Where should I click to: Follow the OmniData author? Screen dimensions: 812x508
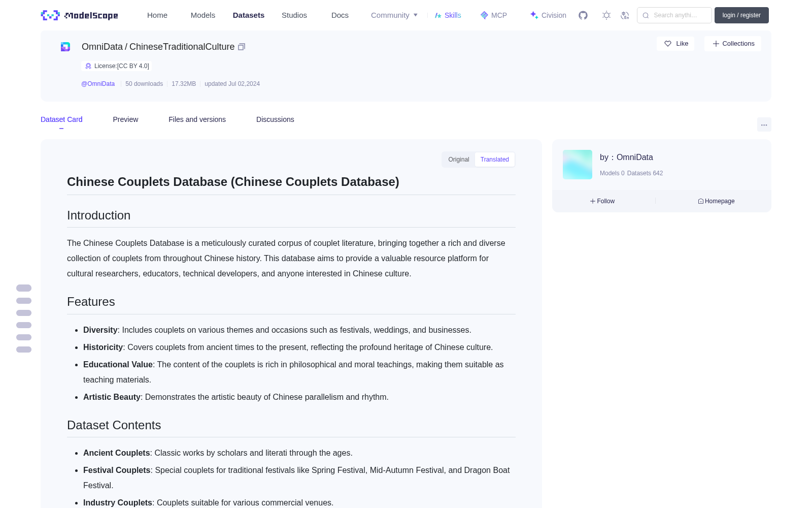(x=602, y=201)
